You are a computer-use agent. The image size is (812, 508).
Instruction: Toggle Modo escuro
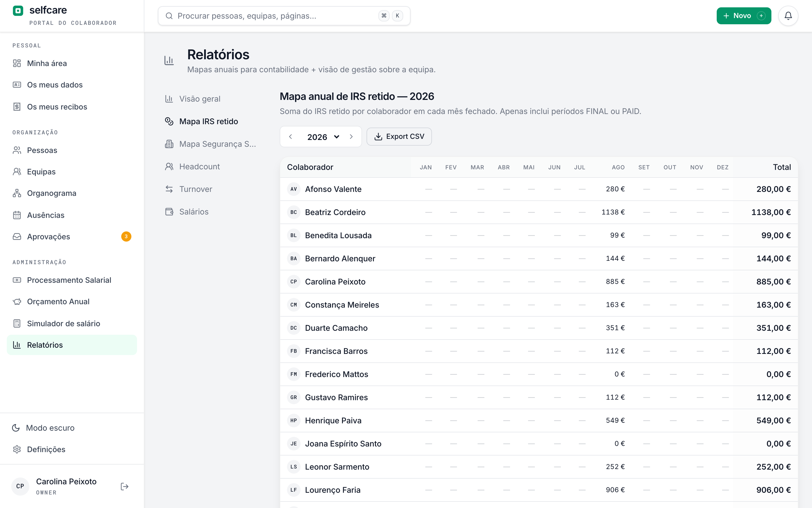(72, 428)
